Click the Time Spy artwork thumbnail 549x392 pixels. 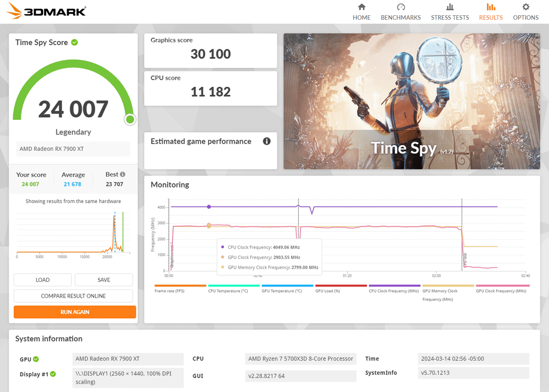coord(412,102)
